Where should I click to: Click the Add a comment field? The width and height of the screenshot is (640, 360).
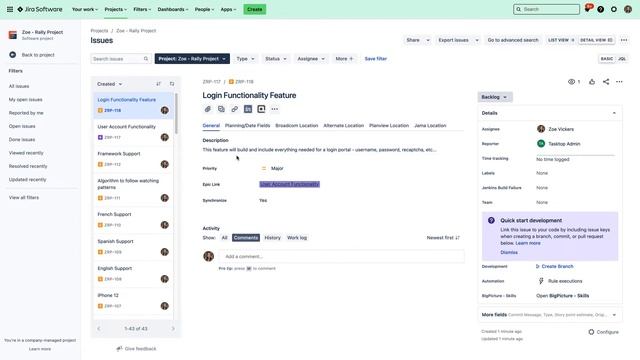342,256
